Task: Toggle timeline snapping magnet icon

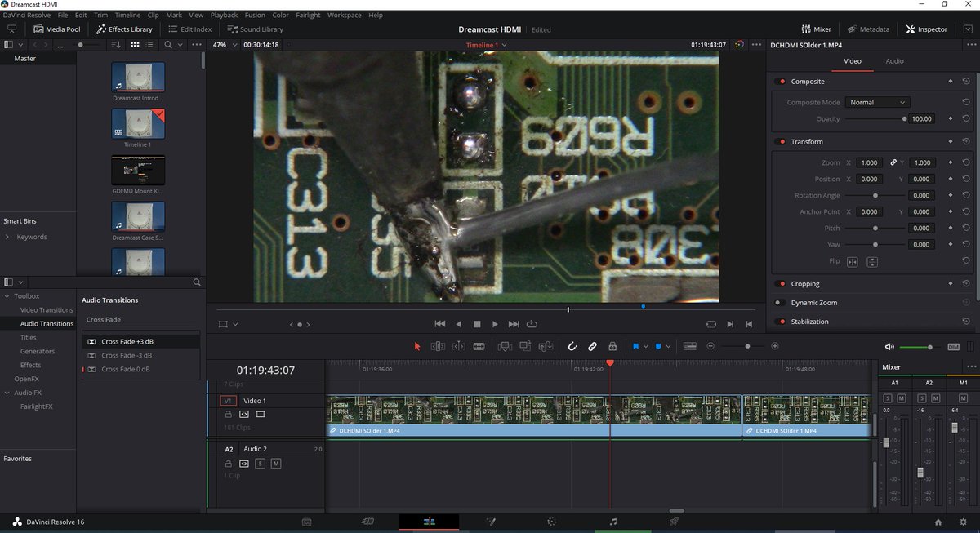Action: pyautogui.click(x=572, y=346)
